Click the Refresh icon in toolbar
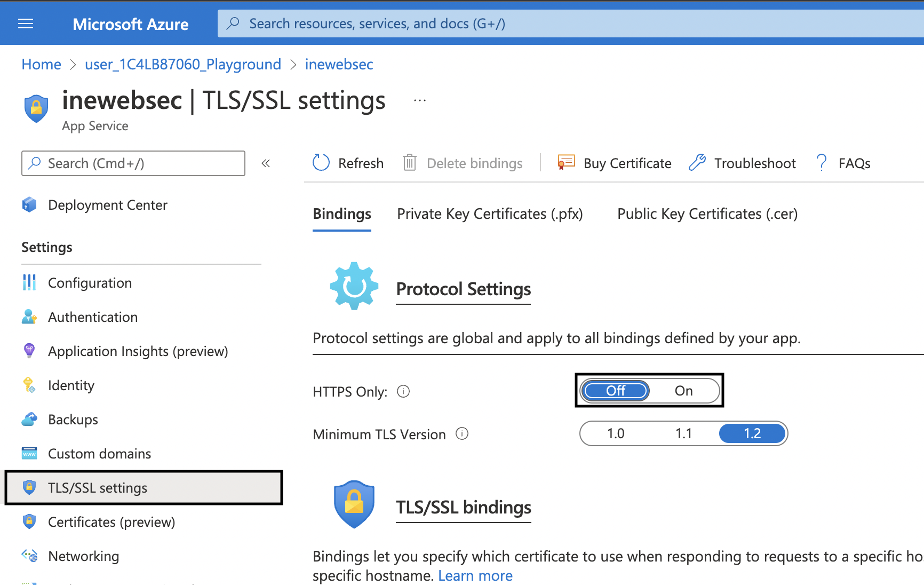This screenshot has height=585, width=924. (321, 163)
